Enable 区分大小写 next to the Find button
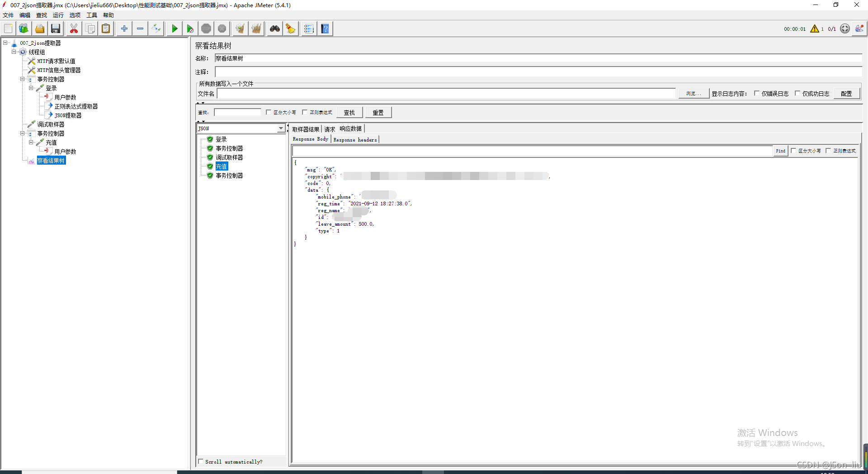The image size is (868, 474). 793,151
